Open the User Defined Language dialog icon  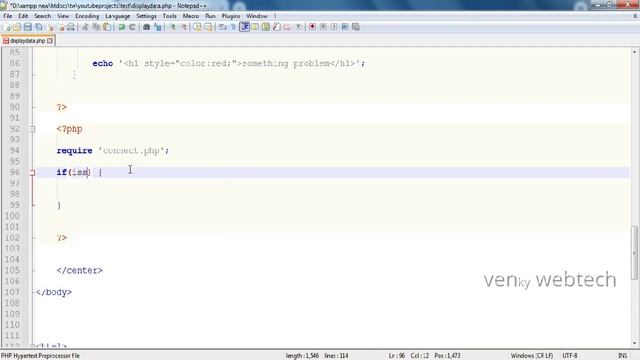coord(255,27)
